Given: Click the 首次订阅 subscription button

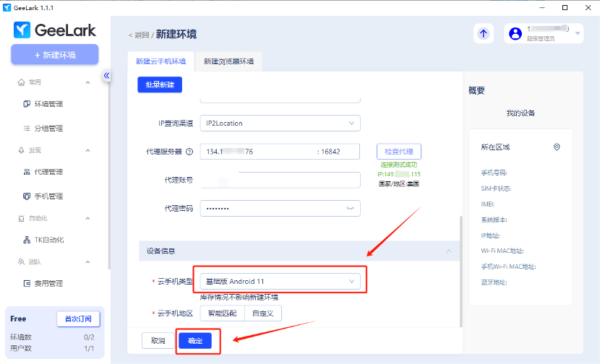Looking at the screenshot, I should [x=78, y=318].
